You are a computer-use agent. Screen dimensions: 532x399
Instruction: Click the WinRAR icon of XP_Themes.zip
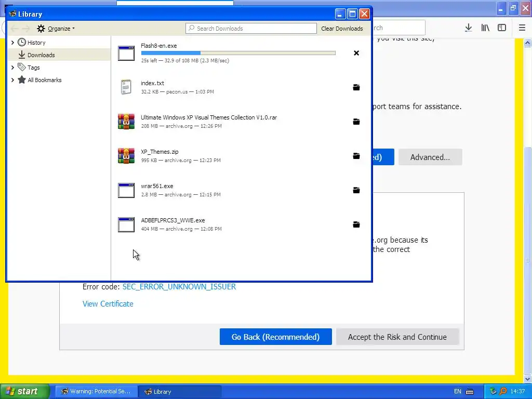126,156
